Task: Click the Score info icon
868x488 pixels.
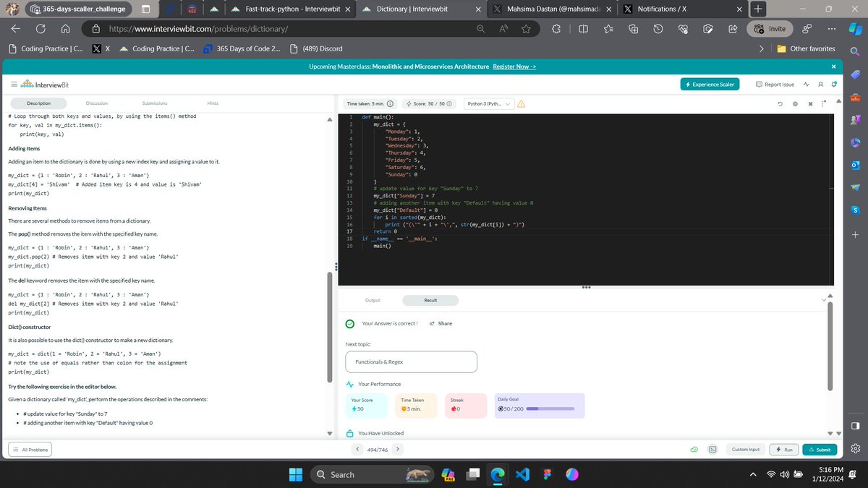Action: (x=449, y=103)
